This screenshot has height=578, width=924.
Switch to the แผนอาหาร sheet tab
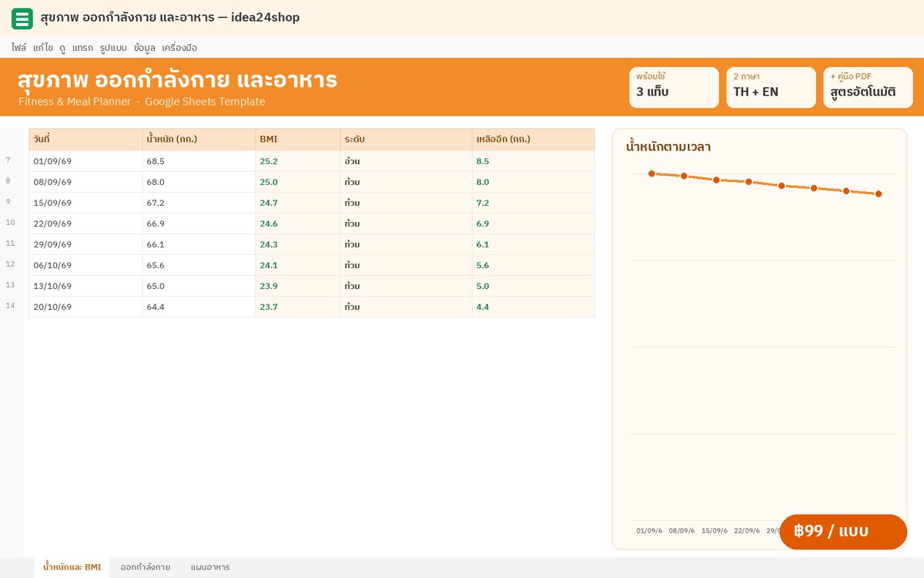tap(210, 567)
